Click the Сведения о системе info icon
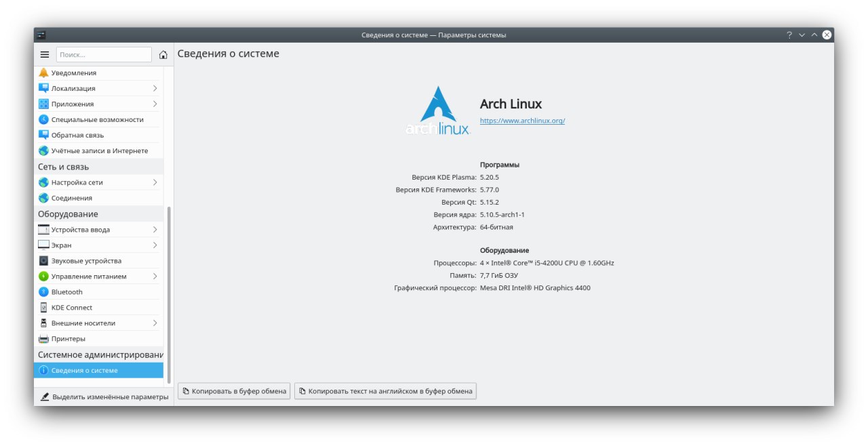Image resolution: width=868 pixels, height=446 pixels. [x=43, y=370]
